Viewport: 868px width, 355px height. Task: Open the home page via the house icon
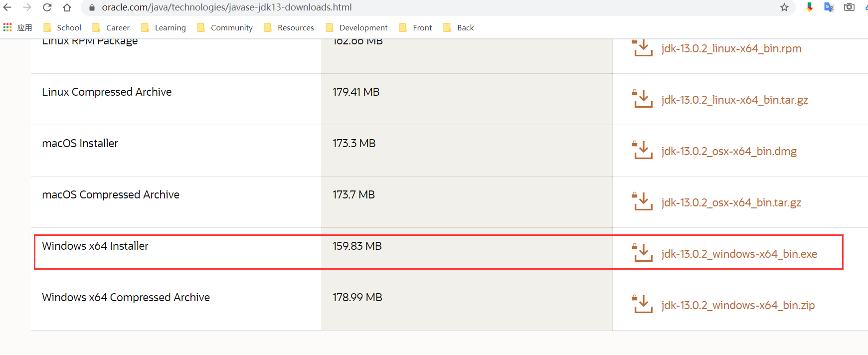pyautogui.click(x=67, y=7)
